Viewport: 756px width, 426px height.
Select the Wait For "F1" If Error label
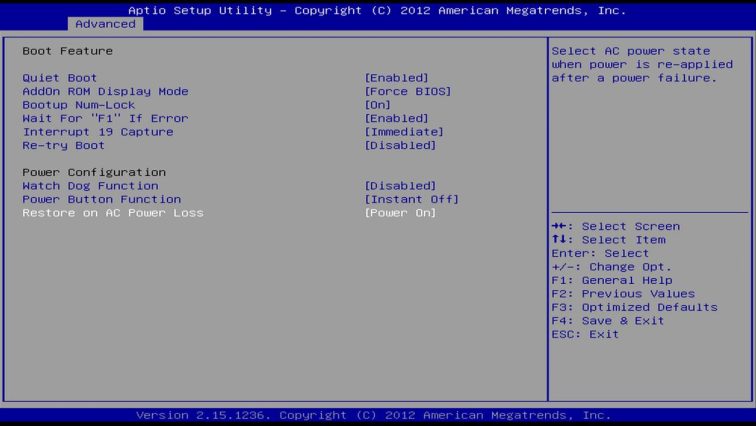click(105, 118)
